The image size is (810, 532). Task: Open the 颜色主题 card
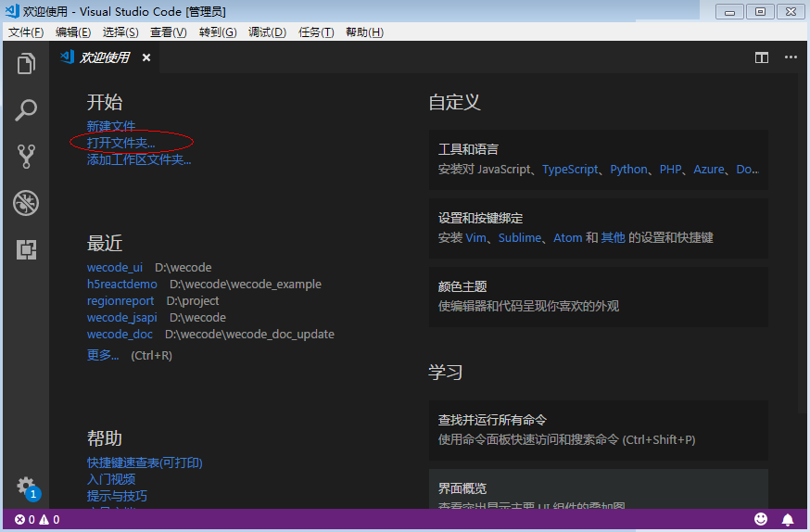click(x=598, y=297)
